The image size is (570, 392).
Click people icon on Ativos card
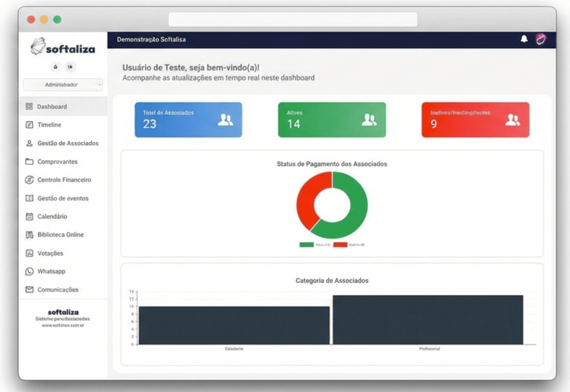(369, 120)
